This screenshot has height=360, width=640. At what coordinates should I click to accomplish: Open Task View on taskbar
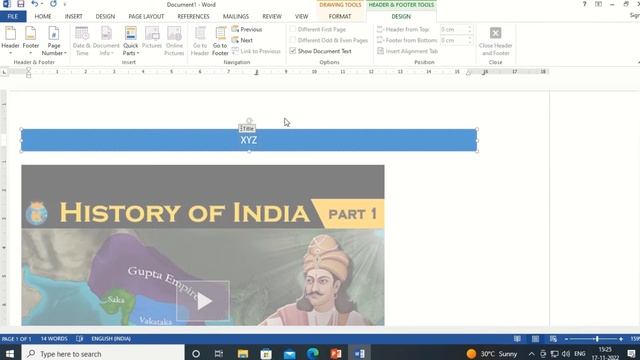(219, 353)
